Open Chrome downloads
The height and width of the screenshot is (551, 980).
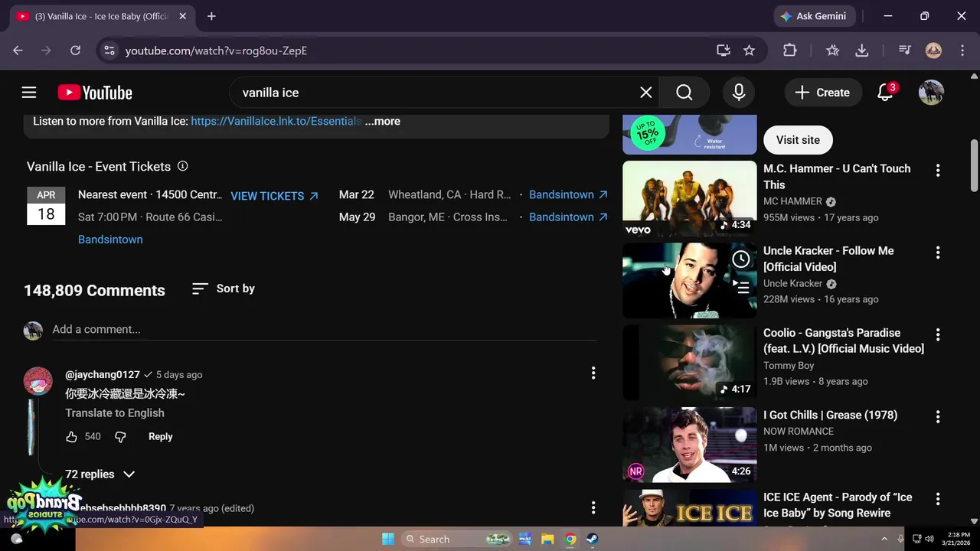(x=862, y=51)
